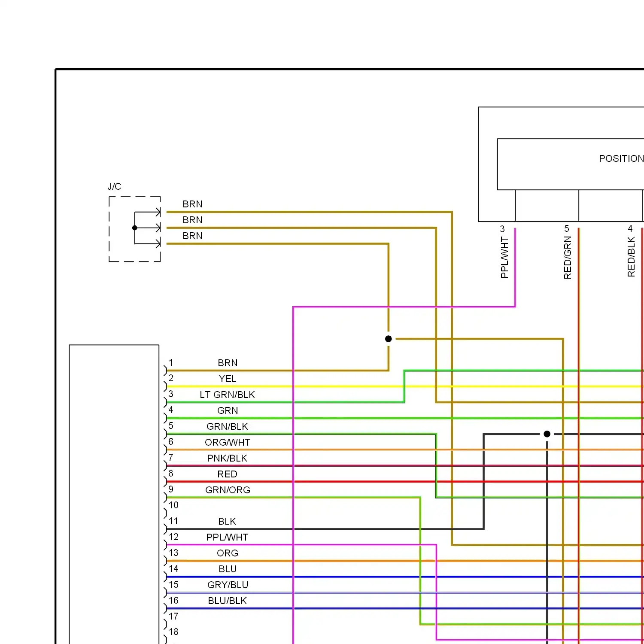Click pin number 6 on the connector

click(171, 441)
